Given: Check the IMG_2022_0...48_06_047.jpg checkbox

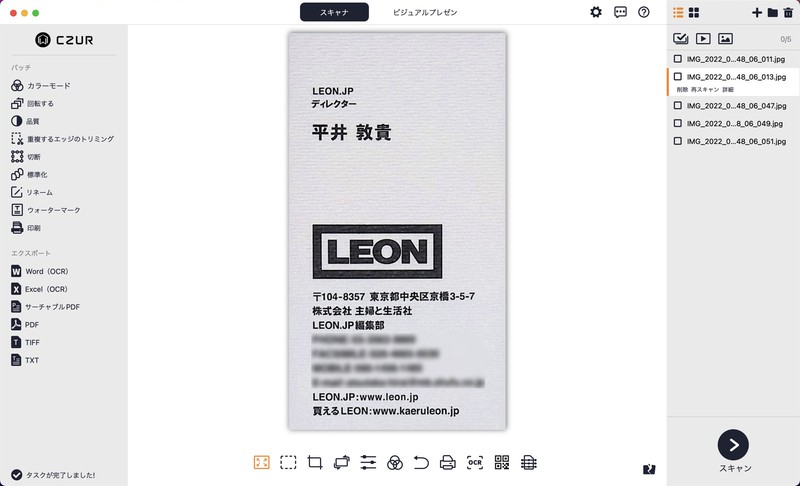Looking at the screenshot, I should pos(678,106).
